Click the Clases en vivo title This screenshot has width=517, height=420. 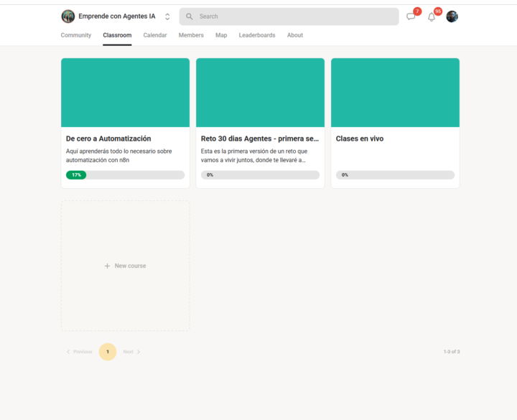(x=360, y=139)
